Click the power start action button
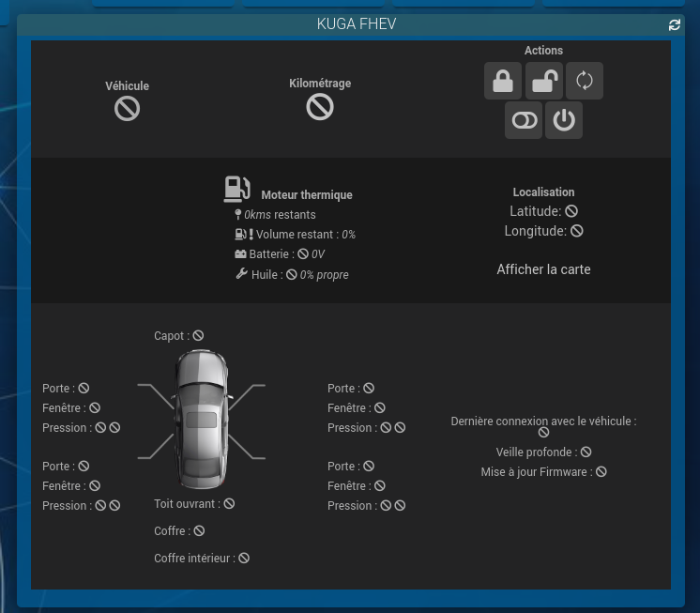700x613 pixels. (x=564, y=120)
